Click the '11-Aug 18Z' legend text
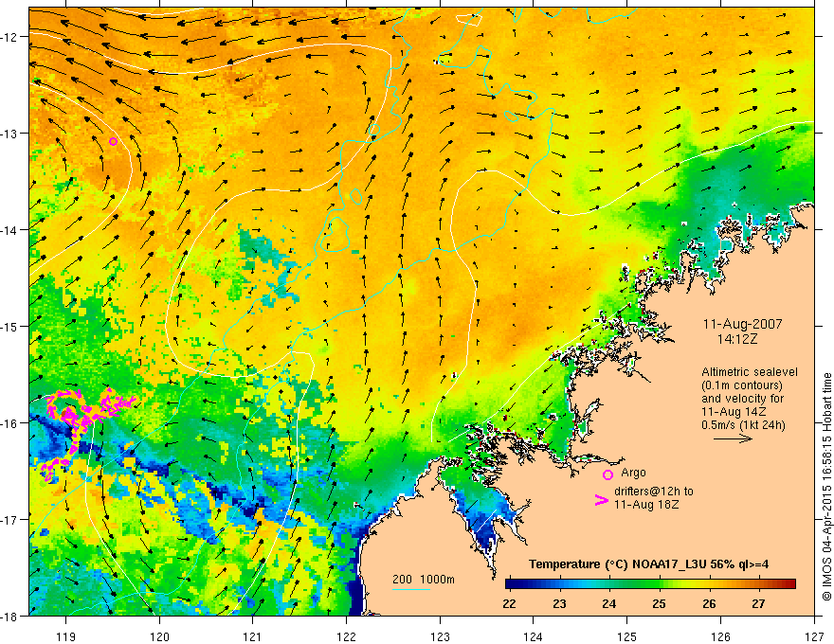This screenshot has height=644, width=834. (x=646, y=505)
